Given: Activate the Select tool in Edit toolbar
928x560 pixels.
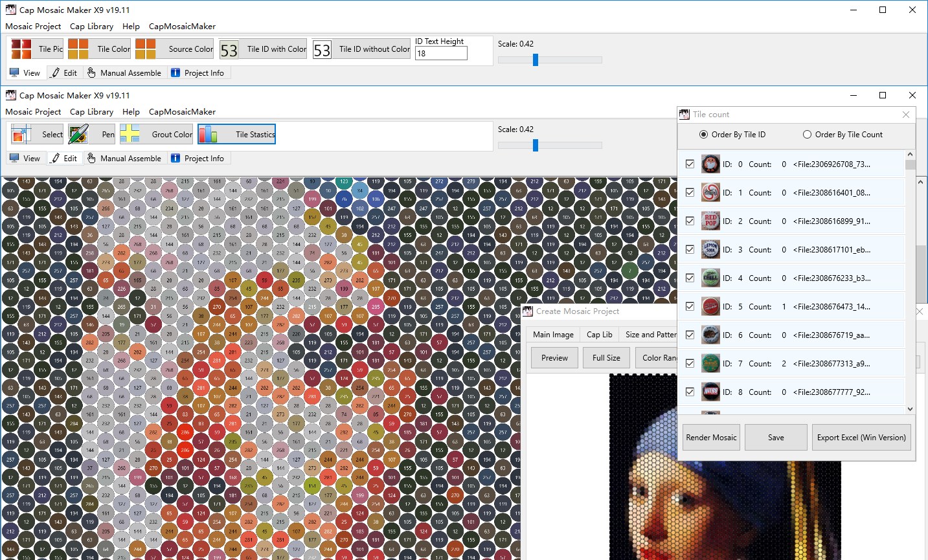Looking at the screenshot, I should point(37,134).
